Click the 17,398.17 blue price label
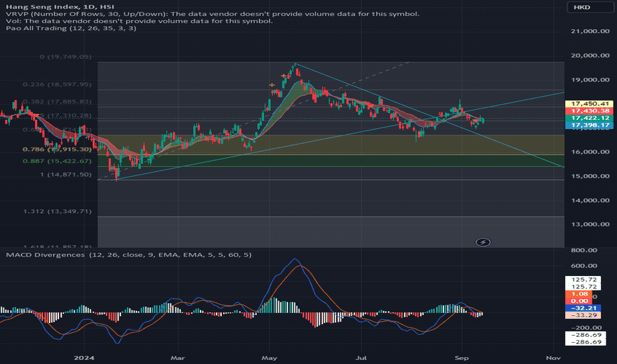 pos(589,125)
